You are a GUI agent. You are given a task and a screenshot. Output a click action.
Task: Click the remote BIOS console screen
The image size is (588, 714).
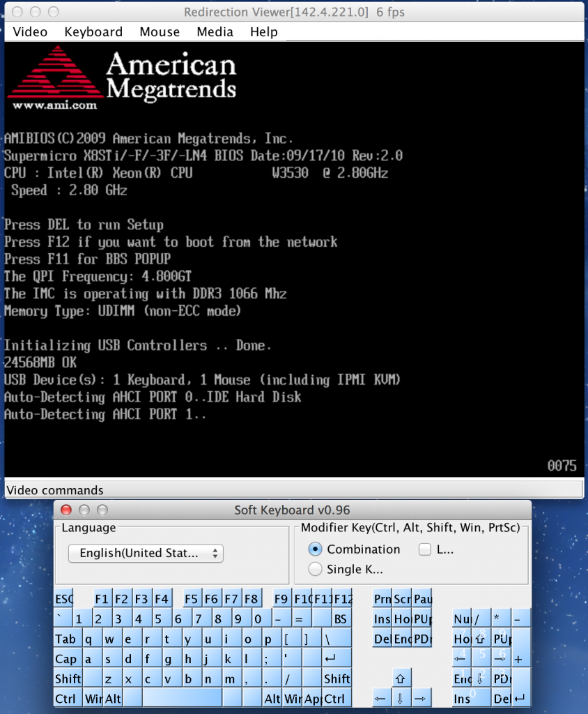[294, 259]
